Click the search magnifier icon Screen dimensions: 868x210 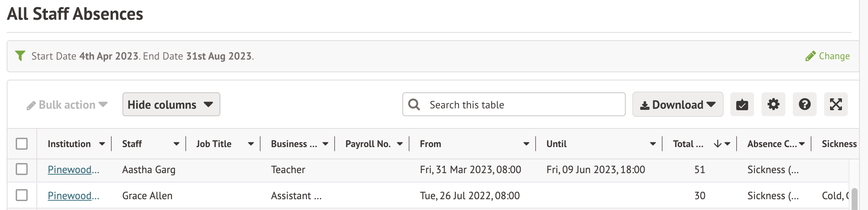[414, 105]
